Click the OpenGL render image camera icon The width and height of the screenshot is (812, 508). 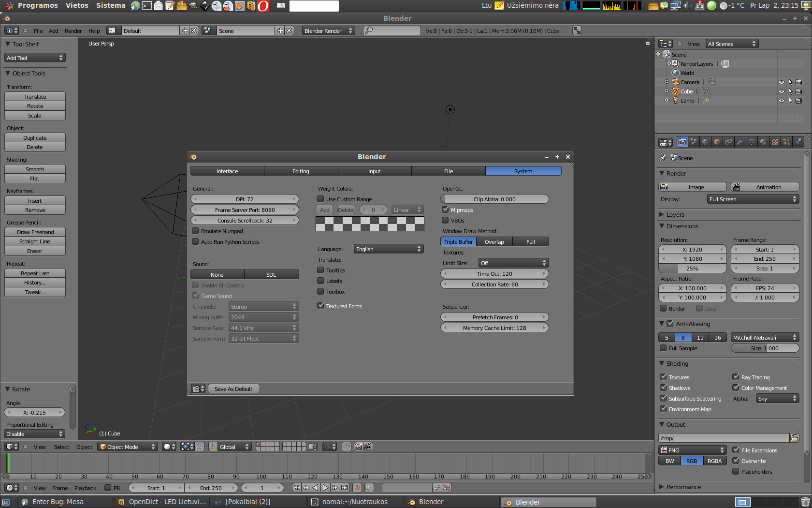coord(358,447)
